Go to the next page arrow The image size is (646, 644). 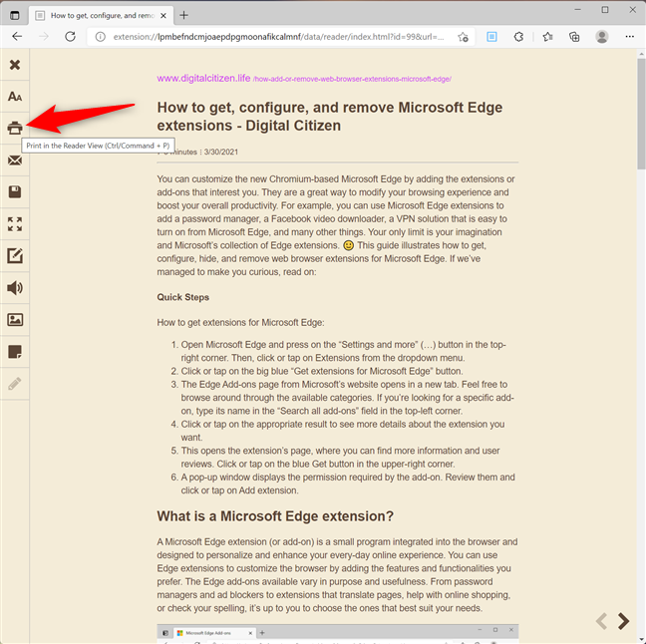coord(623,621)
